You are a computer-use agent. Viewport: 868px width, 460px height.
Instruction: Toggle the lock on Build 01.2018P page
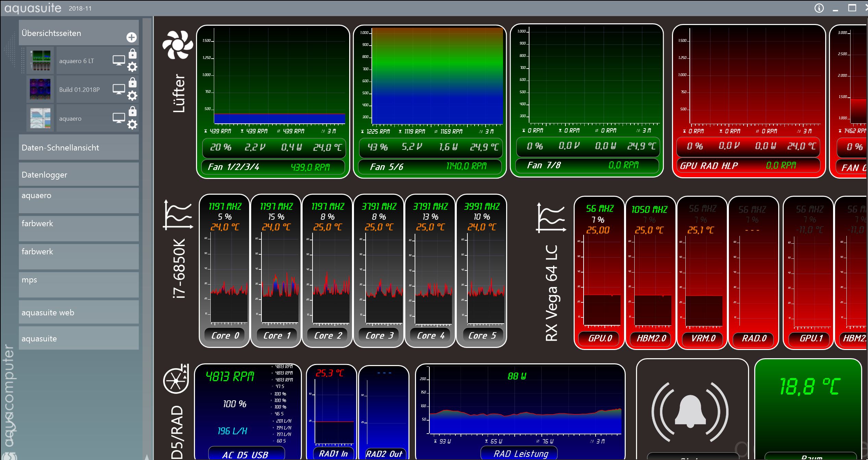(132, 83)
